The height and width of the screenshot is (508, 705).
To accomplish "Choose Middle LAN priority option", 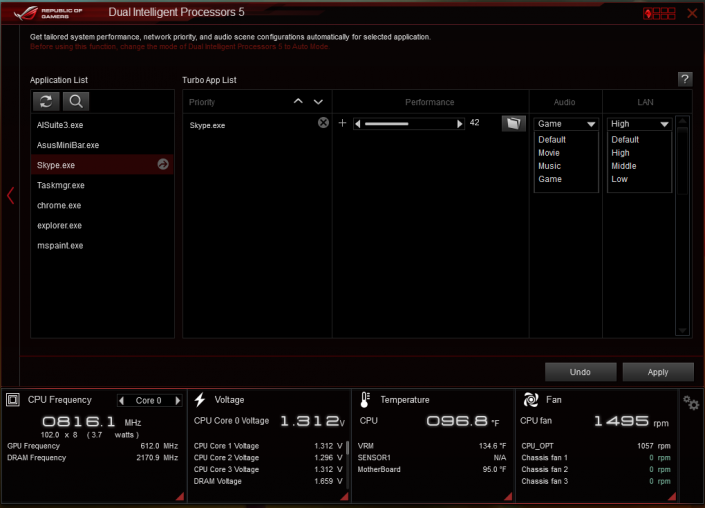I will pyautogui.click(x=624, y=166).
